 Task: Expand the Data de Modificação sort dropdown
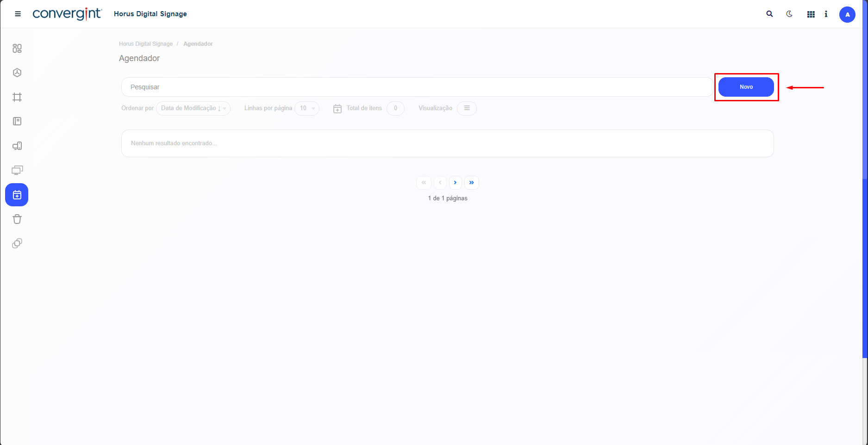(x=193, y=108)
